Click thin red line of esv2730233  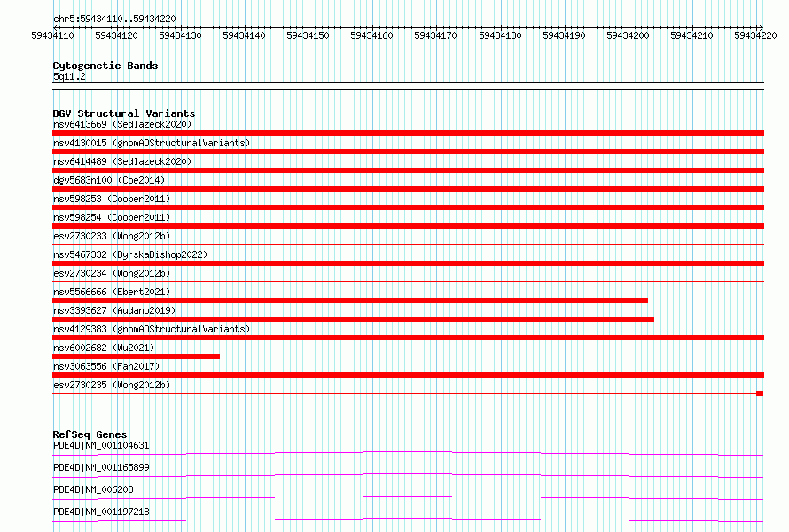click(408, 245)
